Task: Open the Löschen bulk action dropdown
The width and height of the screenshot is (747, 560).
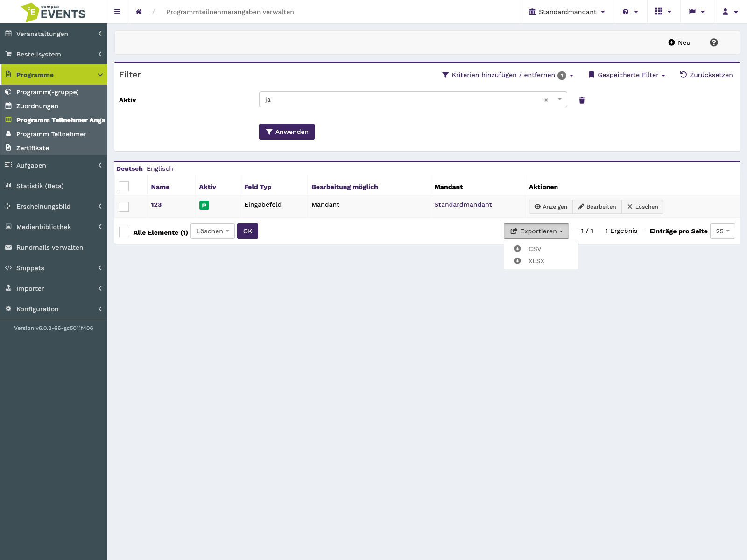Action: [212, 231]
